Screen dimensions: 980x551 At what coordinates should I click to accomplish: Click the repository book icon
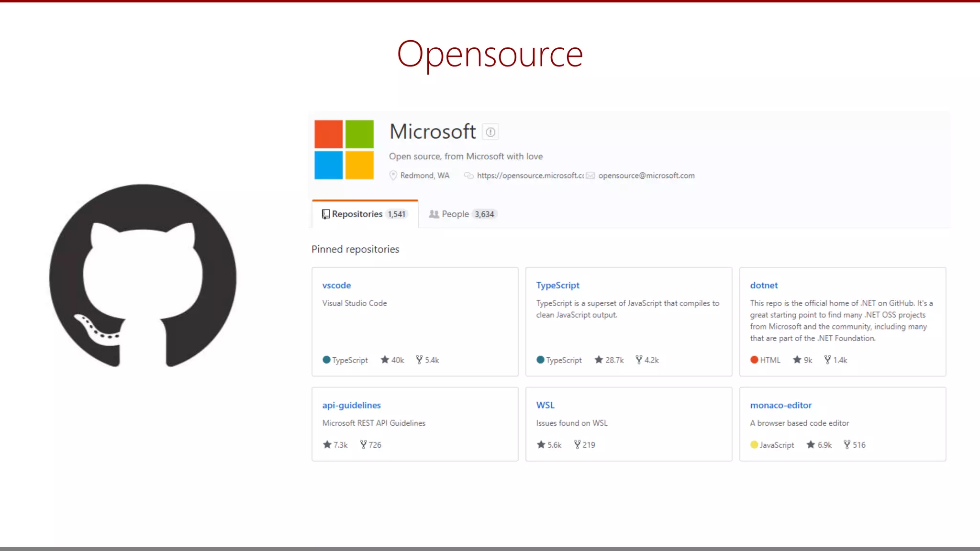click(x=325, y=214)
